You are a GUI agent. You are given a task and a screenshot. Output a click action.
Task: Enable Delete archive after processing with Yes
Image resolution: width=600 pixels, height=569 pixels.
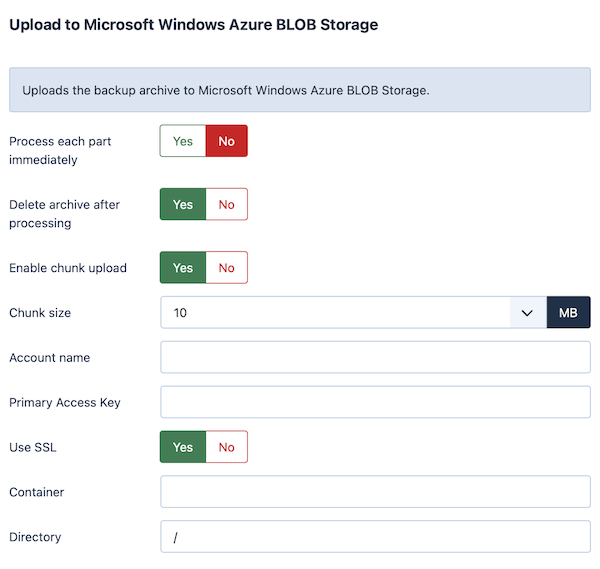(x=183, y=204)
